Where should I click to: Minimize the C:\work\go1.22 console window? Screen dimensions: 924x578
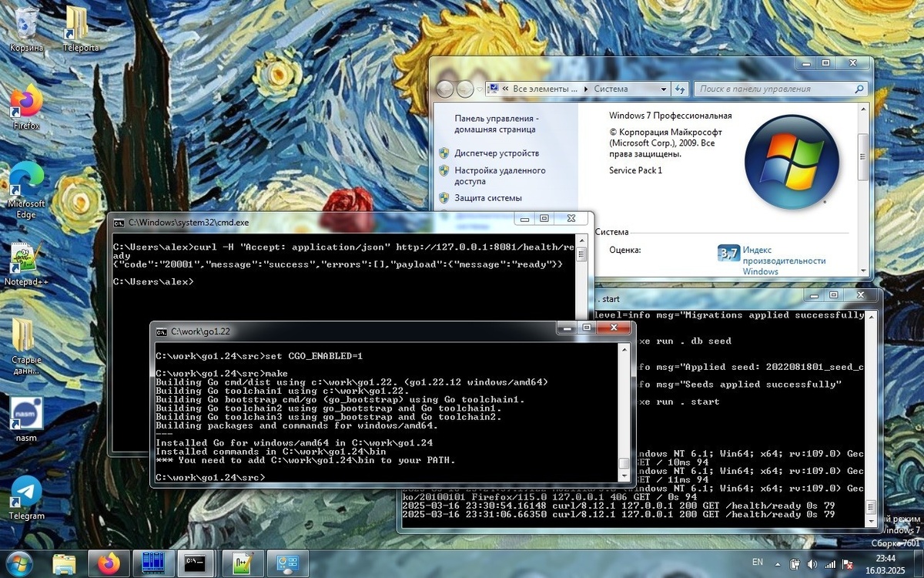pos(568,329)
